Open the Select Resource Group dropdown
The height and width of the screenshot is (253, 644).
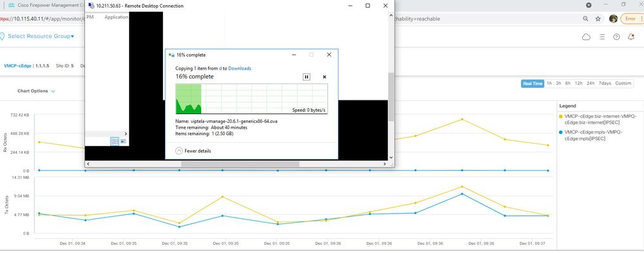click(x=41, y=36)
